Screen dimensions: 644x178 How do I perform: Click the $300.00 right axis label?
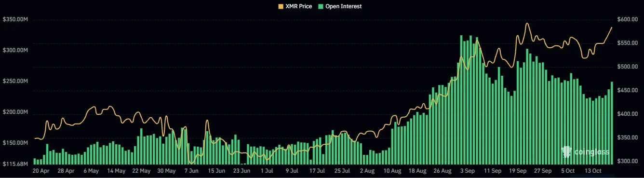coord(627,162)
